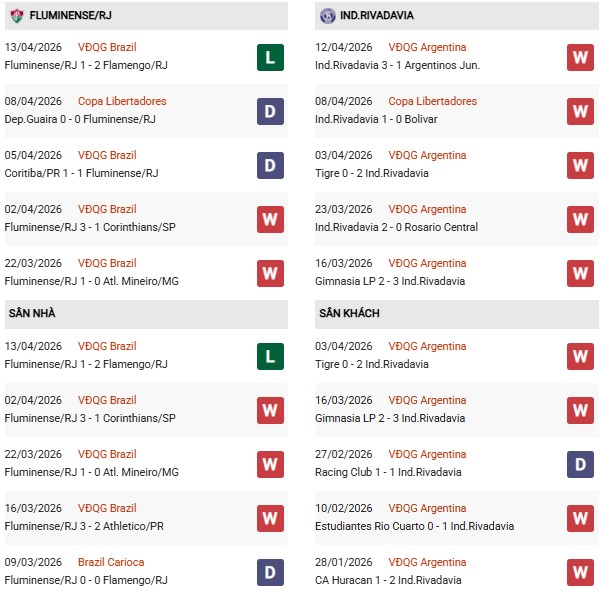Click D badge for Dep.Guaira vs Fluminense match
600x592 pixels.
(x=270, y=111)
